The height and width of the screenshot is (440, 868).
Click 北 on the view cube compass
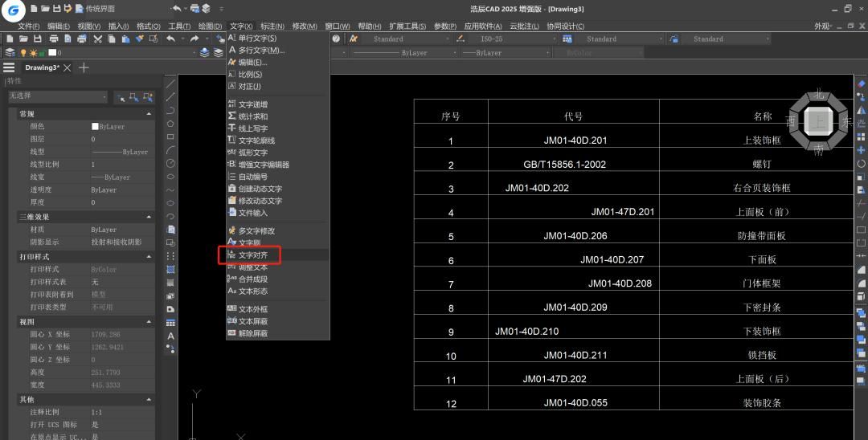(x=819, y=95)
